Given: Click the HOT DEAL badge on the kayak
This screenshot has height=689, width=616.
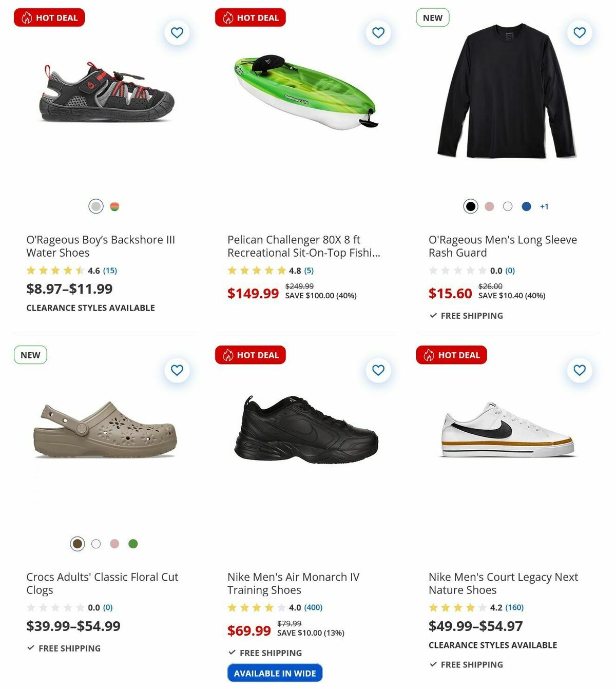Looking at the screenshot, I should (250, 17).
